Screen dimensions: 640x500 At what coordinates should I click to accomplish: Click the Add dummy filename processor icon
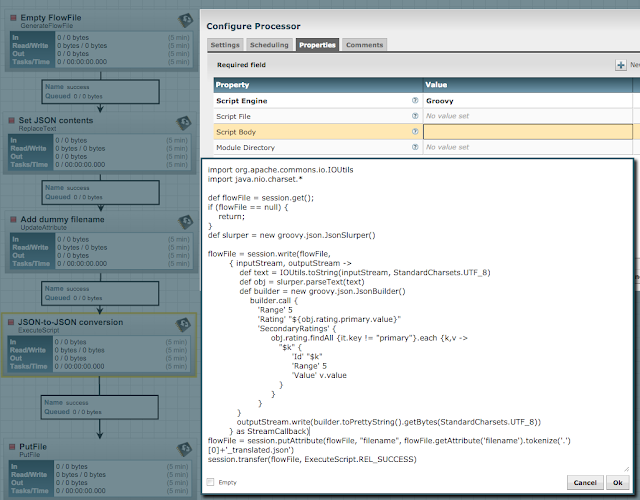point(186,222)
